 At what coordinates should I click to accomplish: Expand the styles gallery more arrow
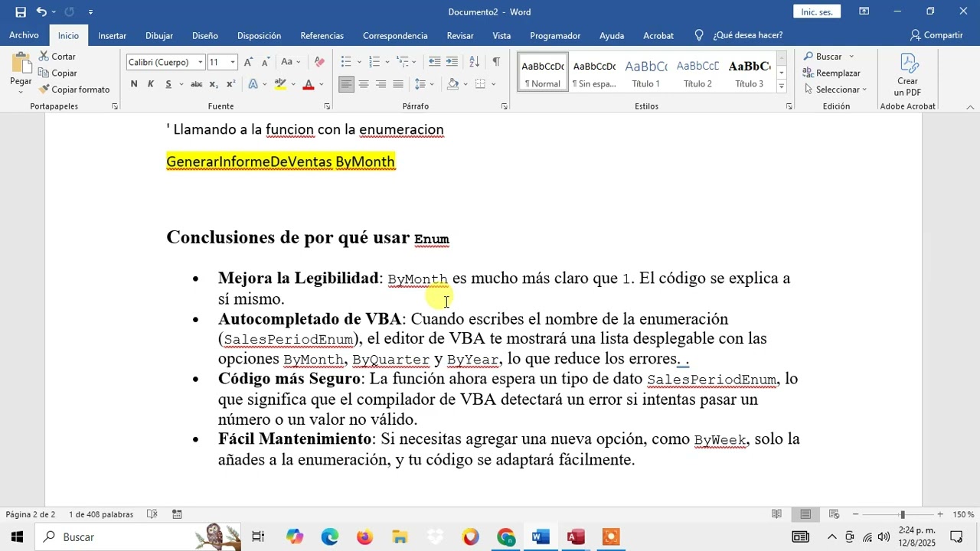point(782,86)
